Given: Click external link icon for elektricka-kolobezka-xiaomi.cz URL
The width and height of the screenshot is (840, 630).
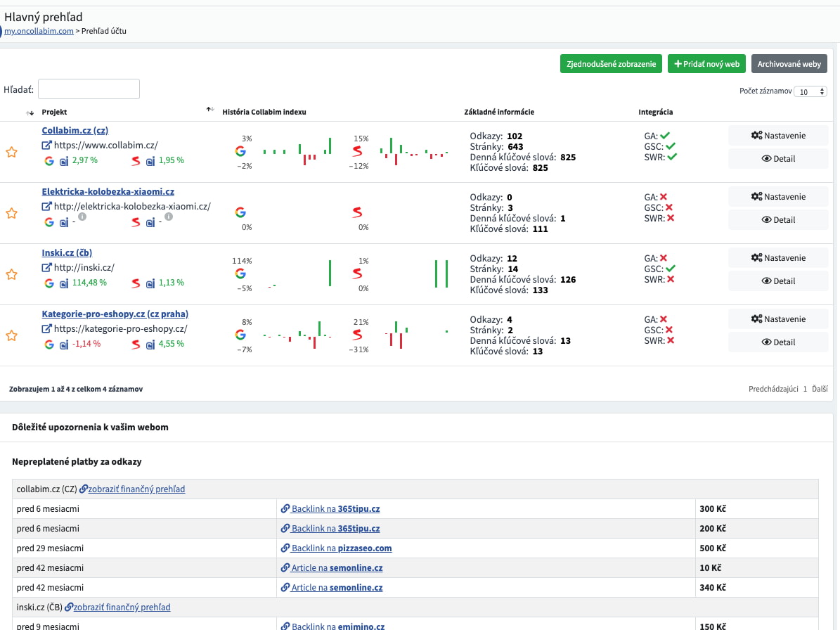Looking at the screenshot, I should pyautogui.click(x=46, y=206).
